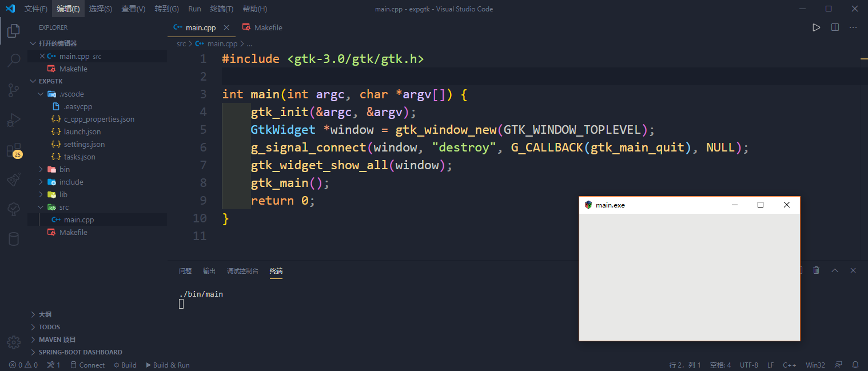868x371 pixels.
Task: Open the Search view in the activity bar
Action: (13, 59)
